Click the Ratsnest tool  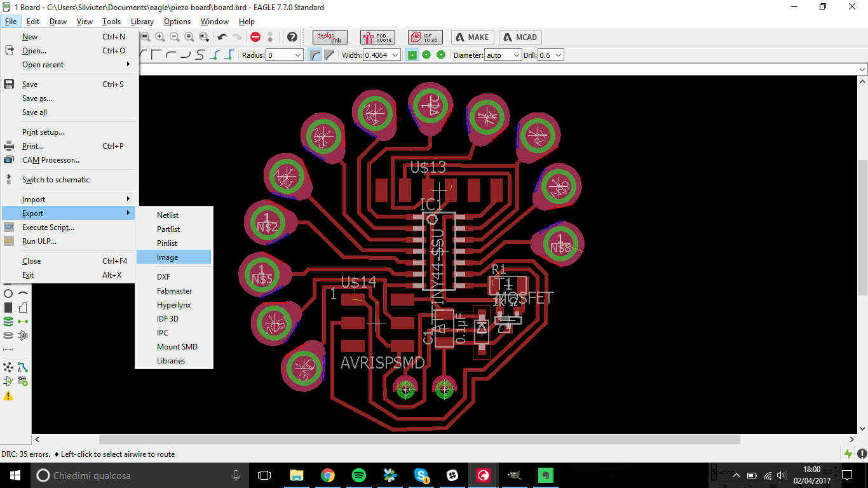click(8, 367)
